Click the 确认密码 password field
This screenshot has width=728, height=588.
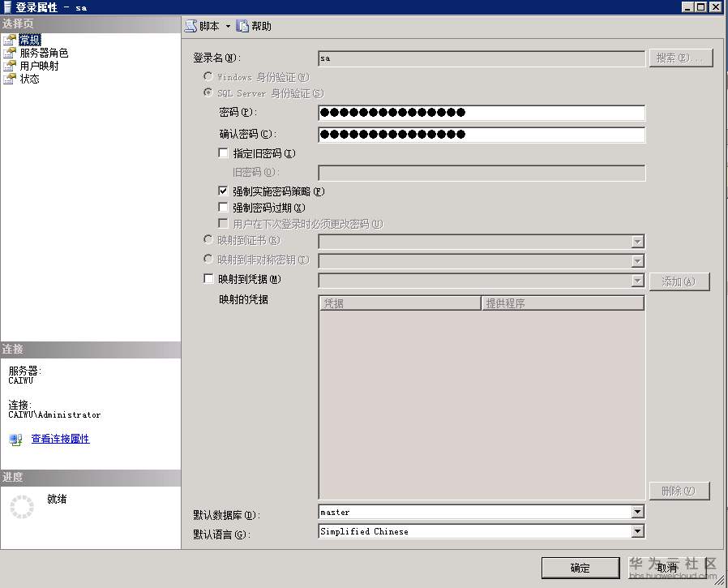(482, 135)
